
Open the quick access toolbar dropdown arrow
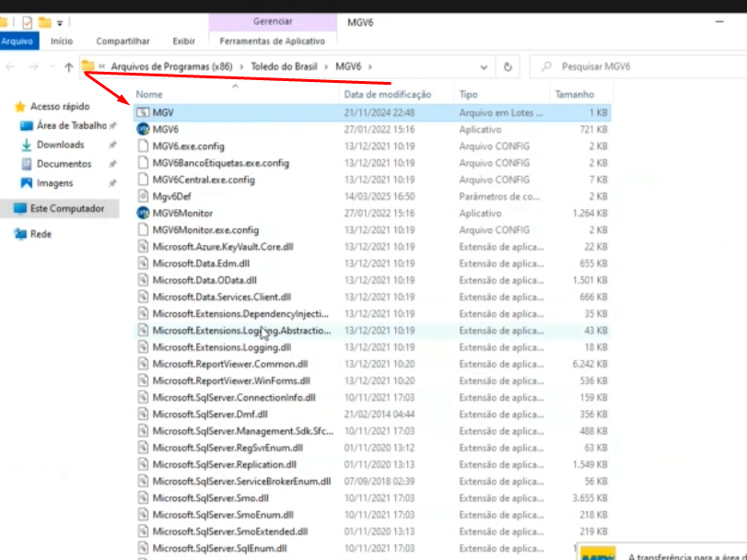click(x=61, y=22)
